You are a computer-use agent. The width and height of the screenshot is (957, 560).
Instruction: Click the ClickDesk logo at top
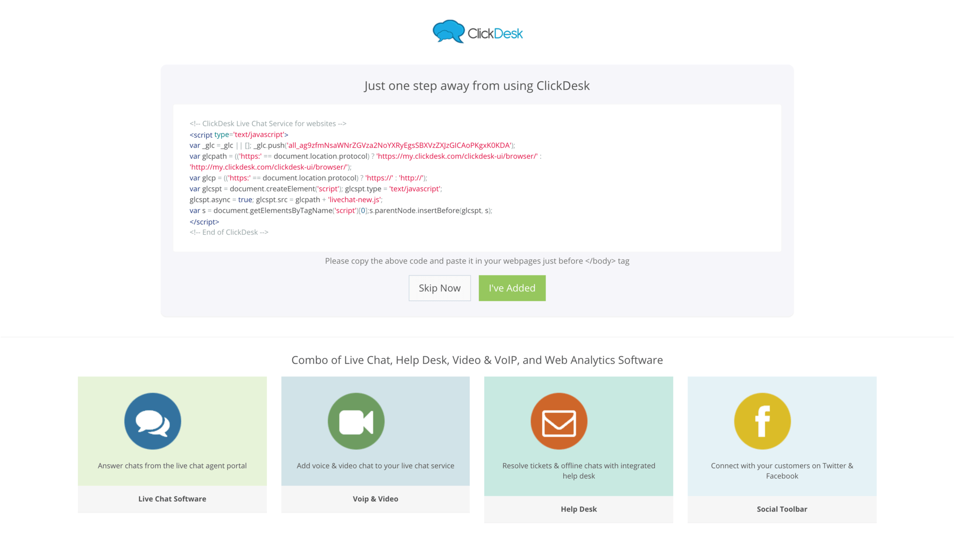pos(478,33)
